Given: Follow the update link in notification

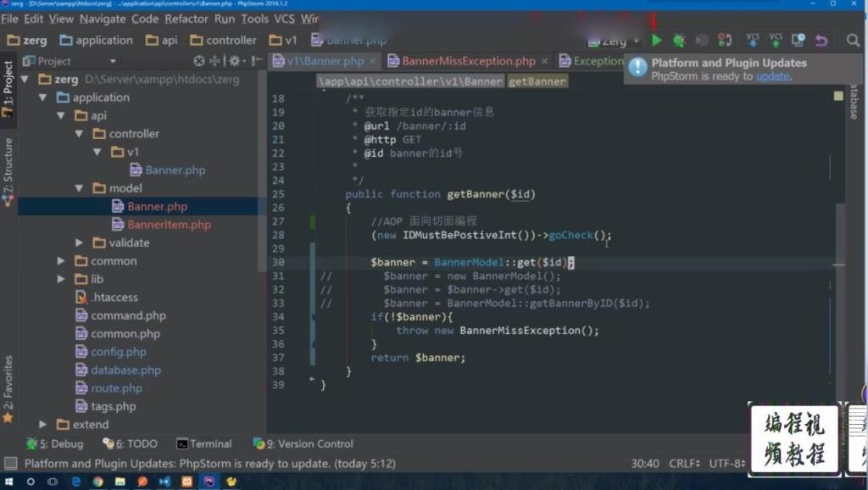Looking at the screenshot, I should 773,76.
